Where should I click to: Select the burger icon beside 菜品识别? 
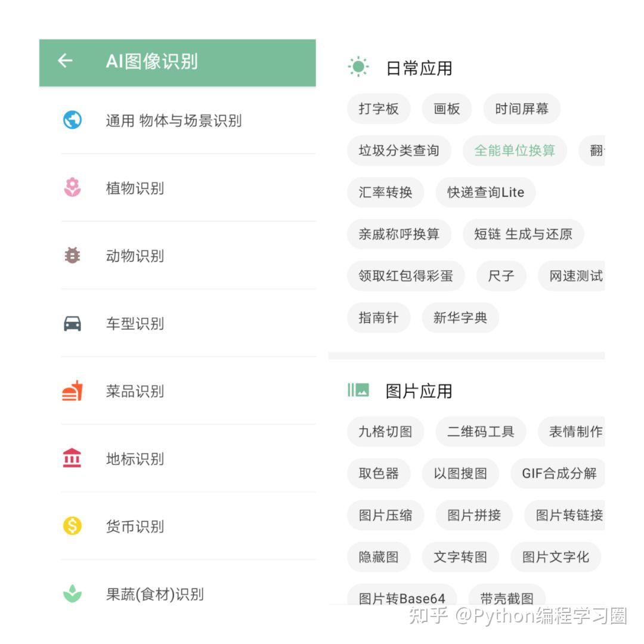pyautogui.click(x=71, y=391)
